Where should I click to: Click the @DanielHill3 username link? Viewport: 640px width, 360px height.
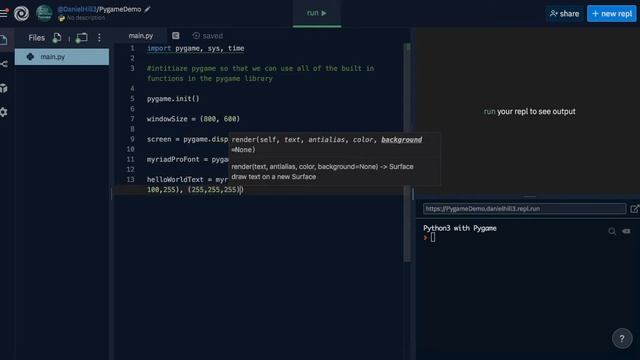[x=76, y=9]
